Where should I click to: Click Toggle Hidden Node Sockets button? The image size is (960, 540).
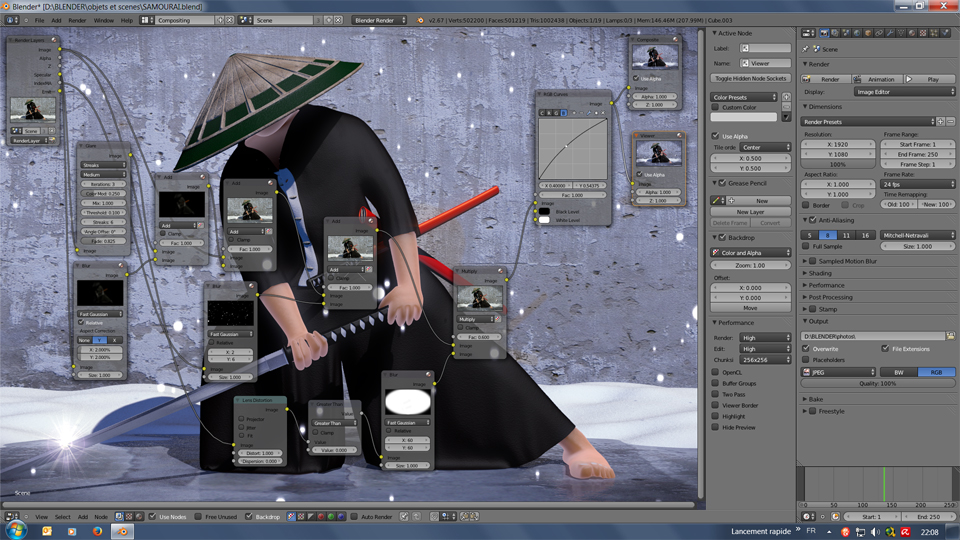(x=751, y=78)
